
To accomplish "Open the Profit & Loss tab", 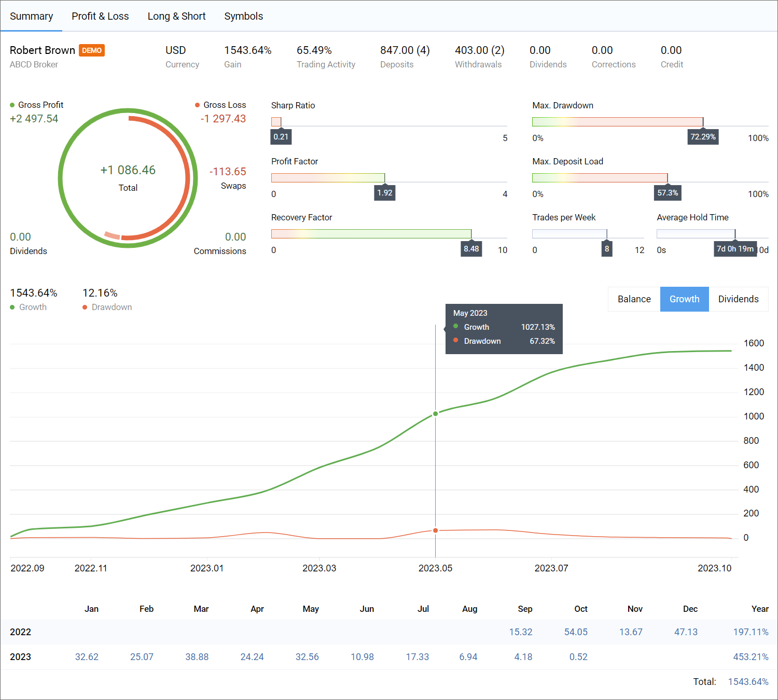I will tap(100, 16).
